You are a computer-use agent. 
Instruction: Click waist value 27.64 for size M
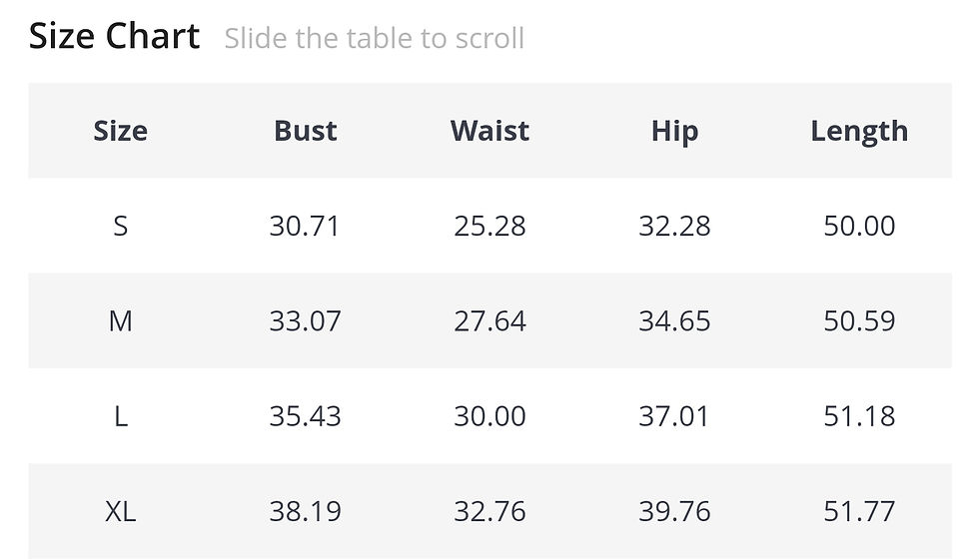point(490,321)
